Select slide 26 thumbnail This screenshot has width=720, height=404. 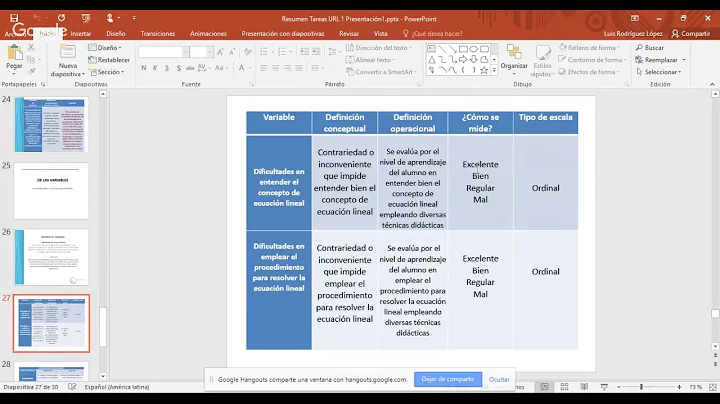tap(51, 257)
